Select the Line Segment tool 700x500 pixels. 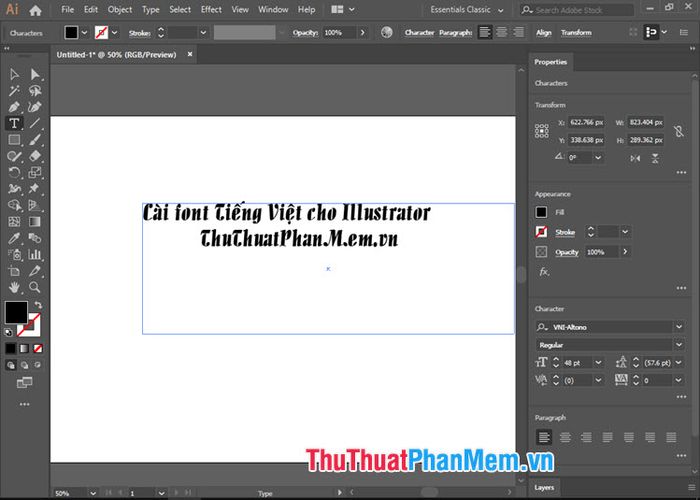35,123
